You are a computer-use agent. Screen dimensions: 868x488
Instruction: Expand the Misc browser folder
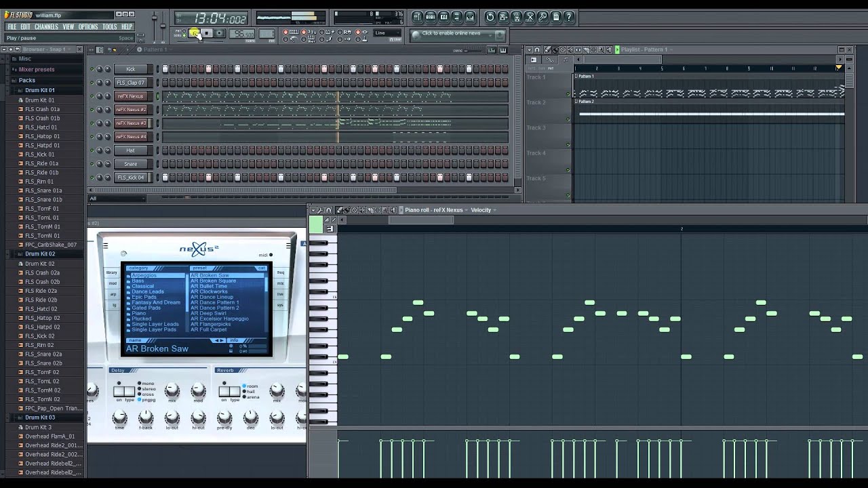click(25, 59)
